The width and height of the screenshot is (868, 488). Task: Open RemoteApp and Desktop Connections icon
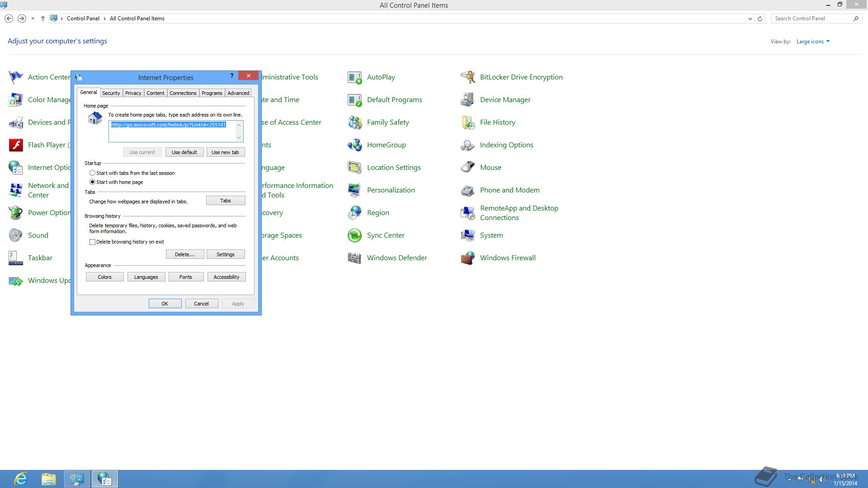pos(468,213)
